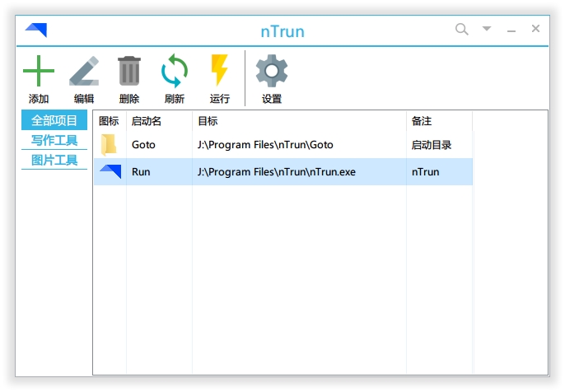Click the 图标 column header
Viewport: 565px width, 392px height.
(x=110, y=121)
